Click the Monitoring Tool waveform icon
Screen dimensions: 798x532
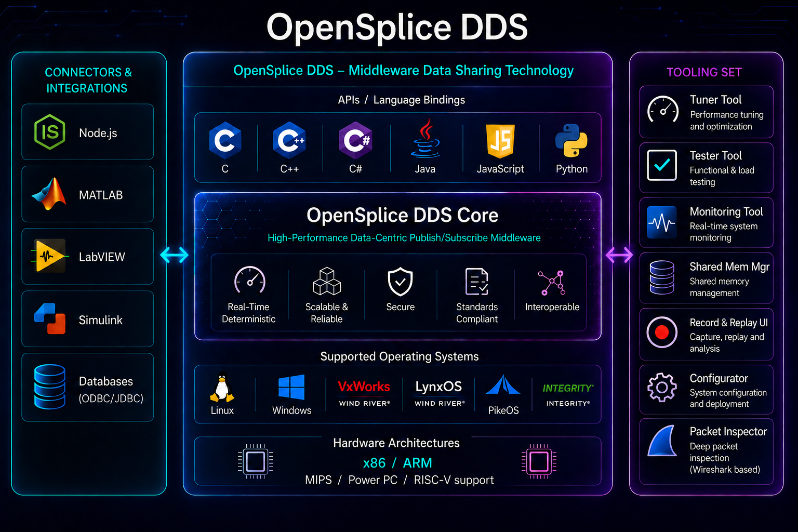pos(662,222)
